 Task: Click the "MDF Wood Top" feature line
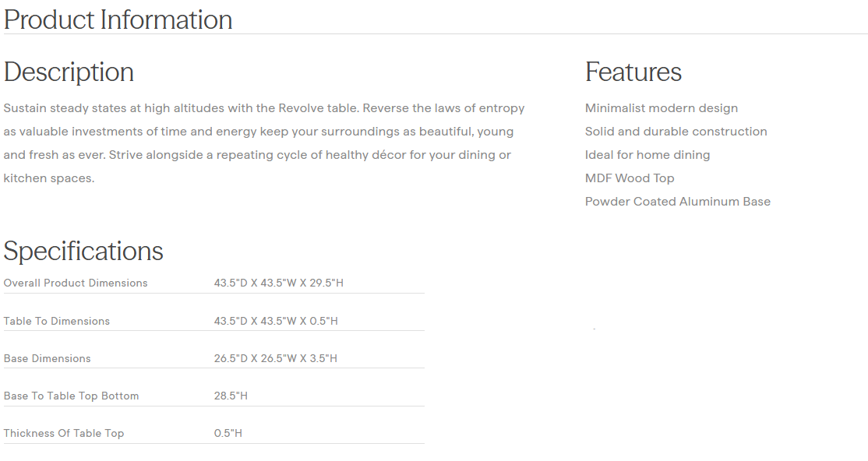(630, 178)
